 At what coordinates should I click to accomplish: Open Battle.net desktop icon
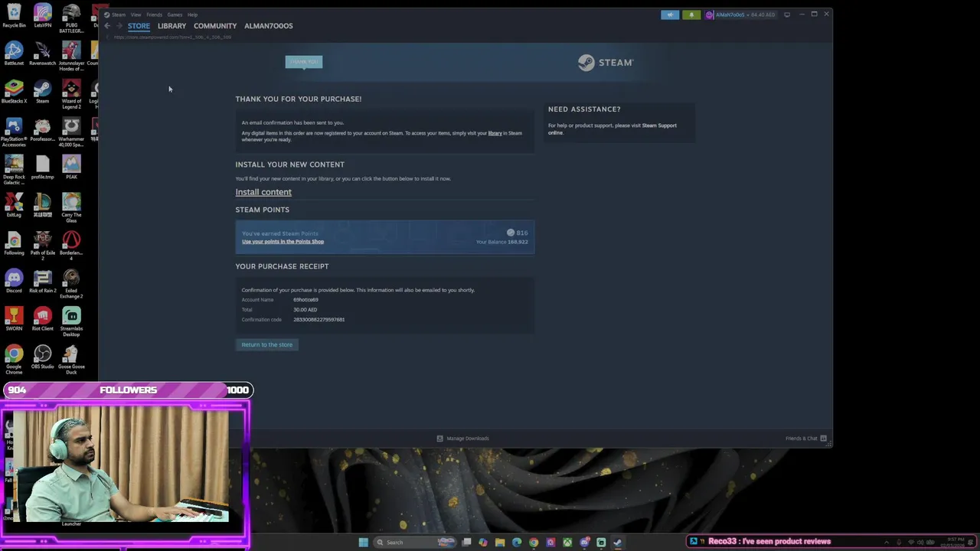[x=14, y=54]
